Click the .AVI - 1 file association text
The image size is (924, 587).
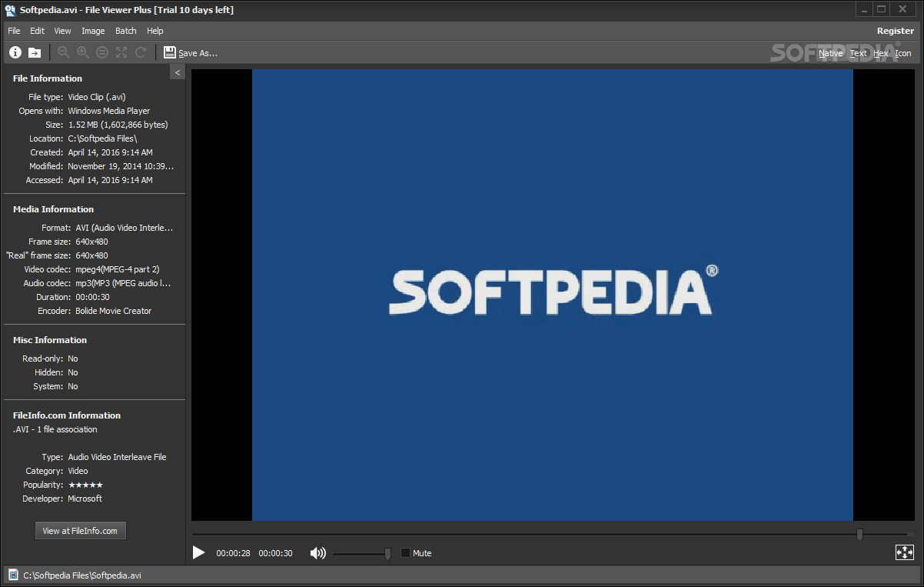(x=55, y=429)
